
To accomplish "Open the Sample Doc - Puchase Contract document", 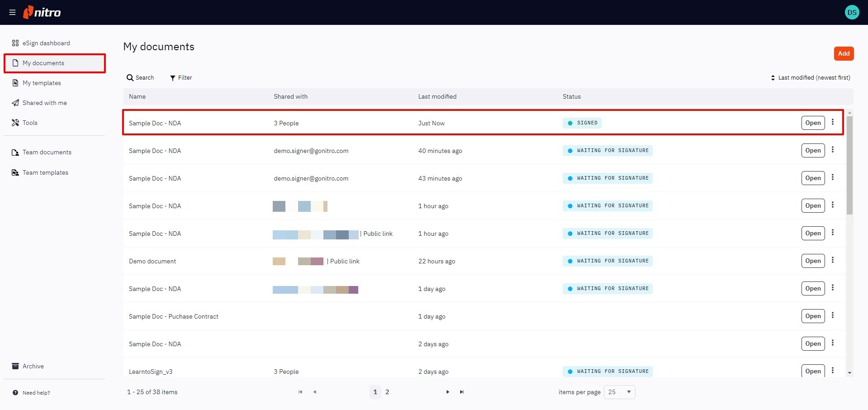I will tap(813, 316).
